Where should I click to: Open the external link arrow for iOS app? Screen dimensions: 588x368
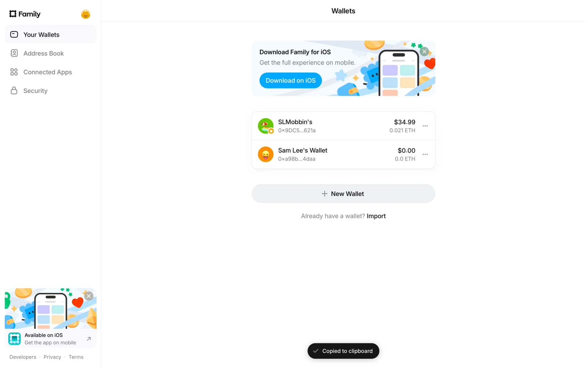[89, 339]
